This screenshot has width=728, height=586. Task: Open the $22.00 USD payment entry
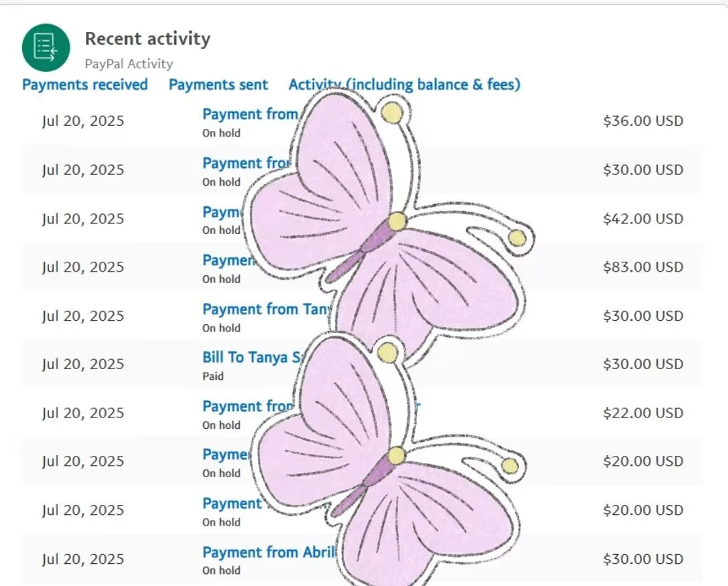click(248, 406)
